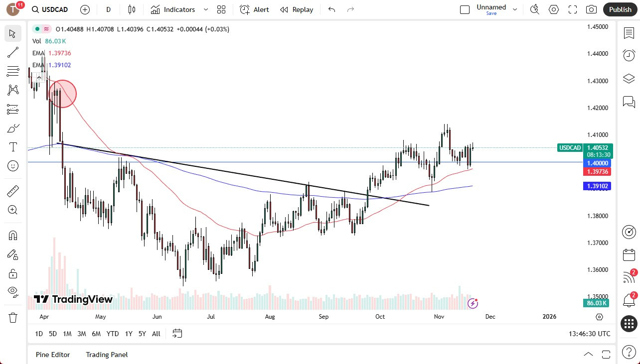The width and height of the screenshot is (640, 364).
Task: Start bar Replay mode
Action: [x=297, y=9]
